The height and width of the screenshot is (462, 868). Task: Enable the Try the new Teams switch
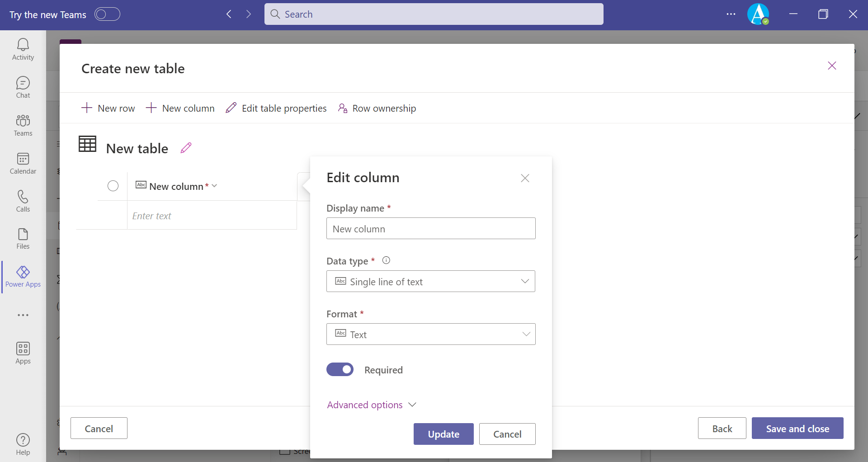coord(107,14)
